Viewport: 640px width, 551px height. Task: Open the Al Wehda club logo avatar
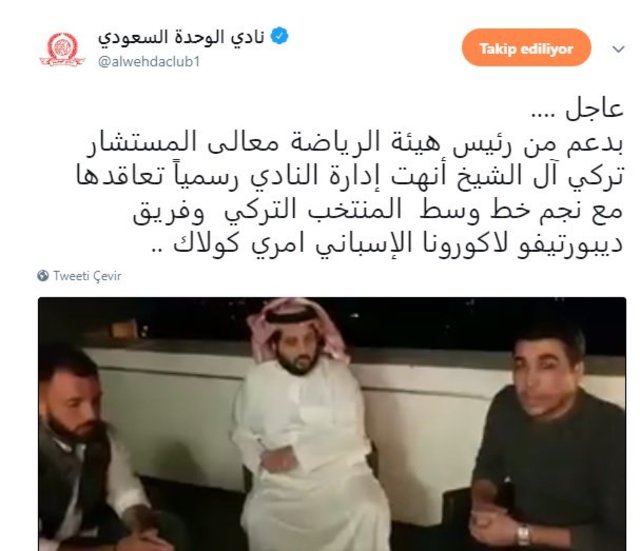(62, 49)
